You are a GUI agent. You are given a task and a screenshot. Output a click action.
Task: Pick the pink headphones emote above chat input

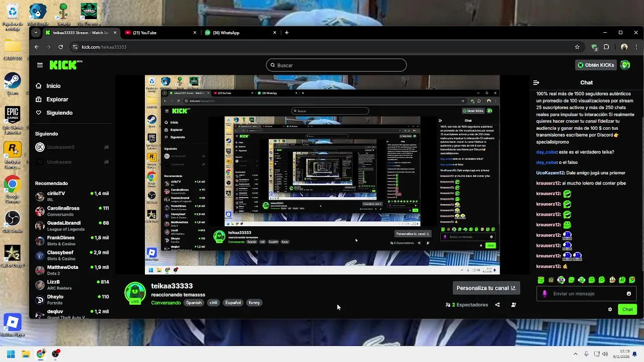[x=561, y=280]
